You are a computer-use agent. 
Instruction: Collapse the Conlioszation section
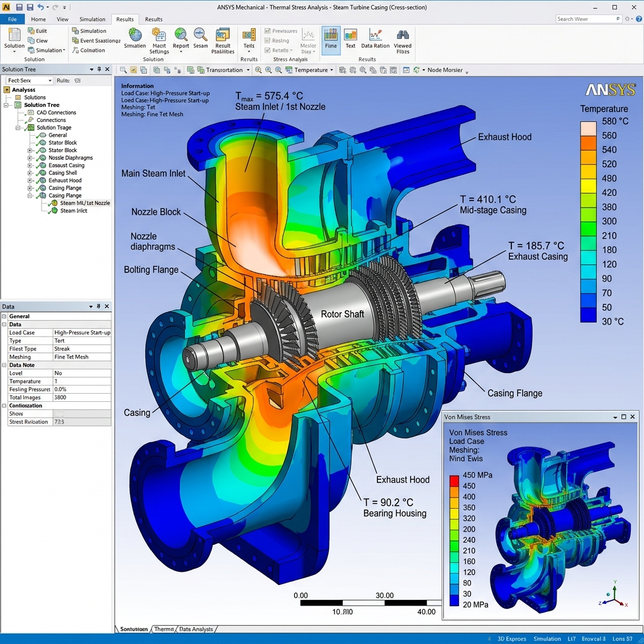click(x=4, y=406)
